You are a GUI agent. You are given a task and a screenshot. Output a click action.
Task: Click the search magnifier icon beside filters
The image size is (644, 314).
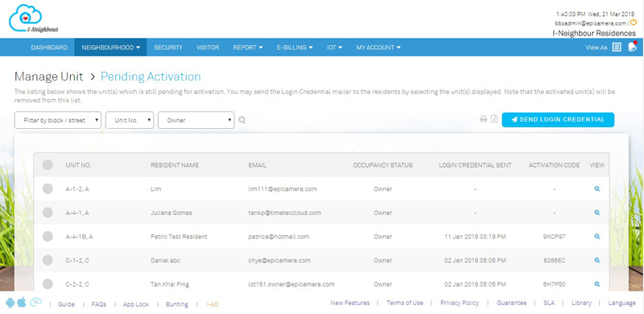242,121
